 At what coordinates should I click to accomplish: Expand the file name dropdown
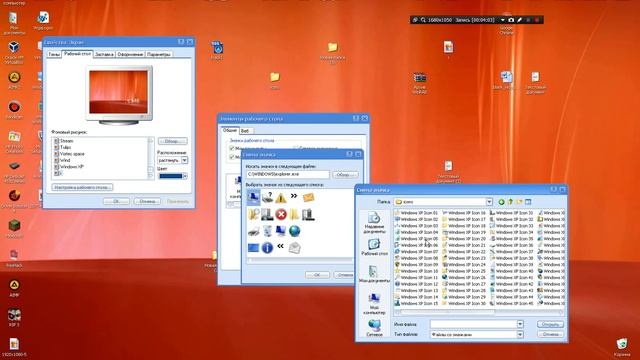tap(520, 324)
